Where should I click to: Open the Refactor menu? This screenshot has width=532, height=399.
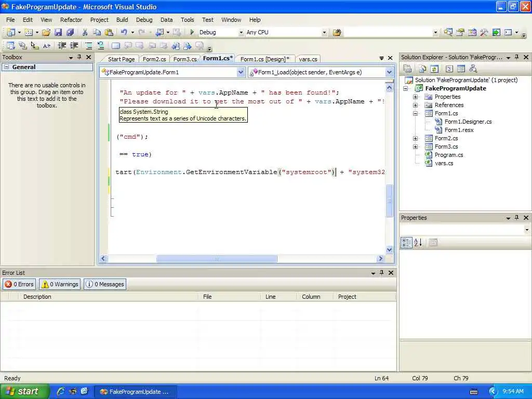tap(71, 20)
